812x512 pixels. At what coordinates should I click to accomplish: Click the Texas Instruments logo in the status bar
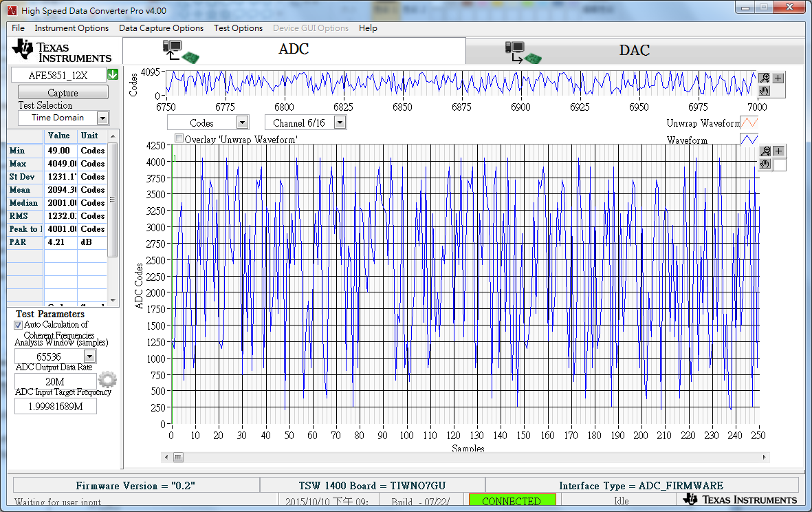[740, 499]
